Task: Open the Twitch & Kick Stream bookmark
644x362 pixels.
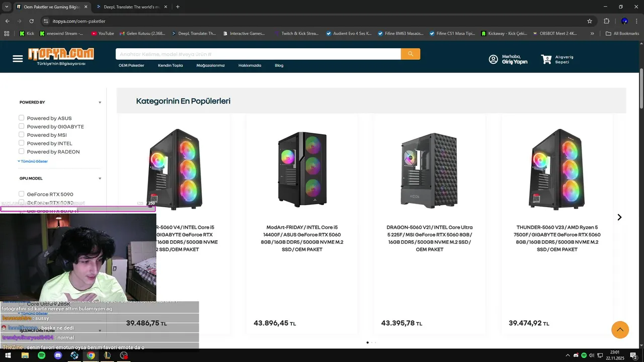Action: pos(297,34)
